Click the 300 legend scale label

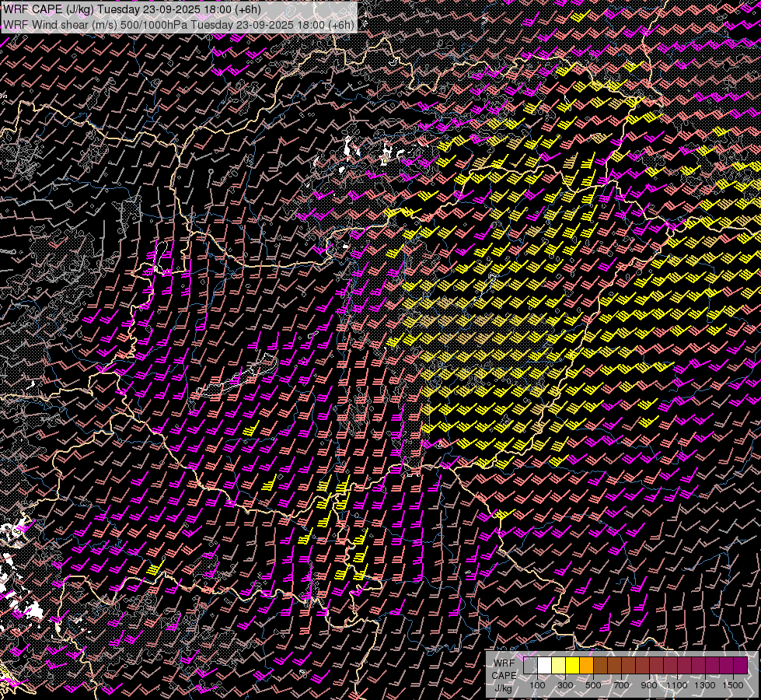point(565,685)
